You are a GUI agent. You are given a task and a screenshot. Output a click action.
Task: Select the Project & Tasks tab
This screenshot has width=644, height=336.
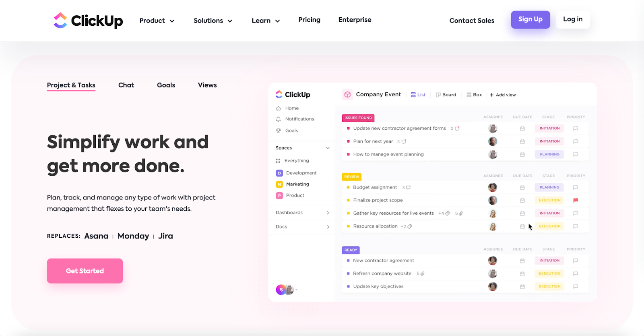[71, 85]
